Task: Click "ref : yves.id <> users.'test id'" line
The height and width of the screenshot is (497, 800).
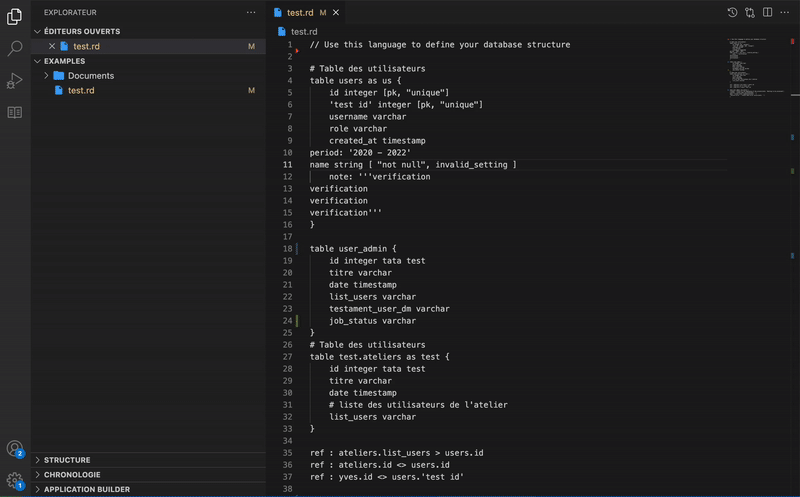Action: click(387, 477)
